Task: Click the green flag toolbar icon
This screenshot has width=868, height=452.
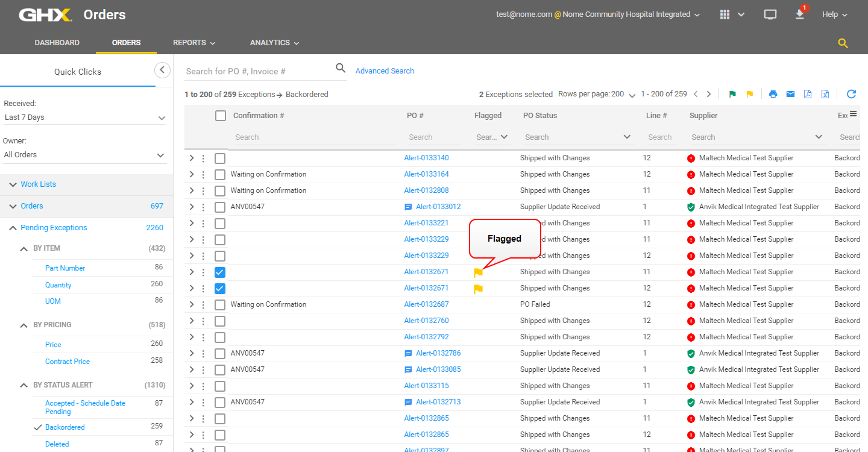Action: point(732,94)
